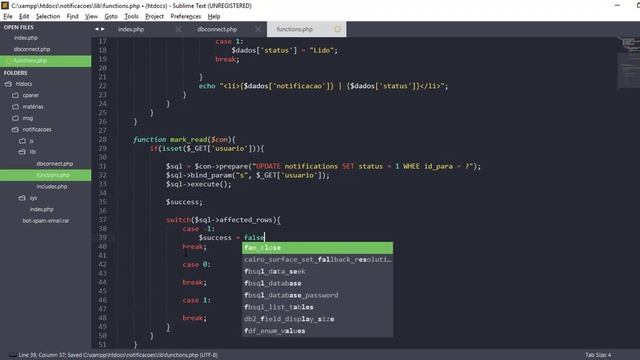Close the index.php tab
The image size is (640, 360).
pyautogui.click(x=178, y=29)
